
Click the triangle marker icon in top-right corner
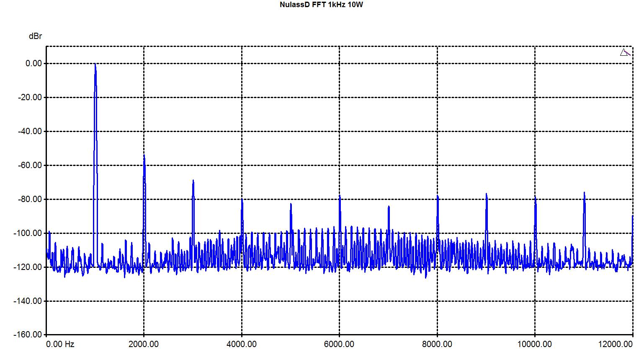[x=624, y=52]
